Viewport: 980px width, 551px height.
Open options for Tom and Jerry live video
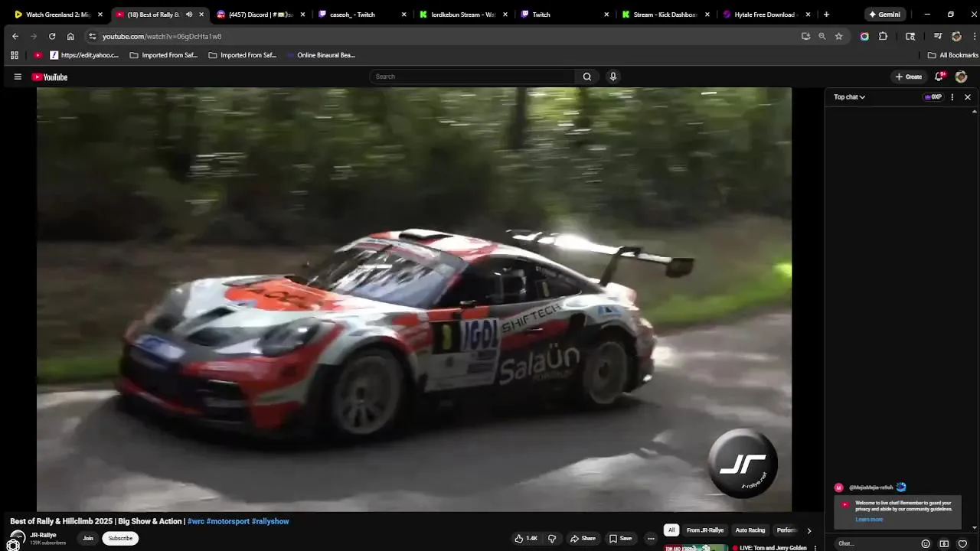[815, 548]
